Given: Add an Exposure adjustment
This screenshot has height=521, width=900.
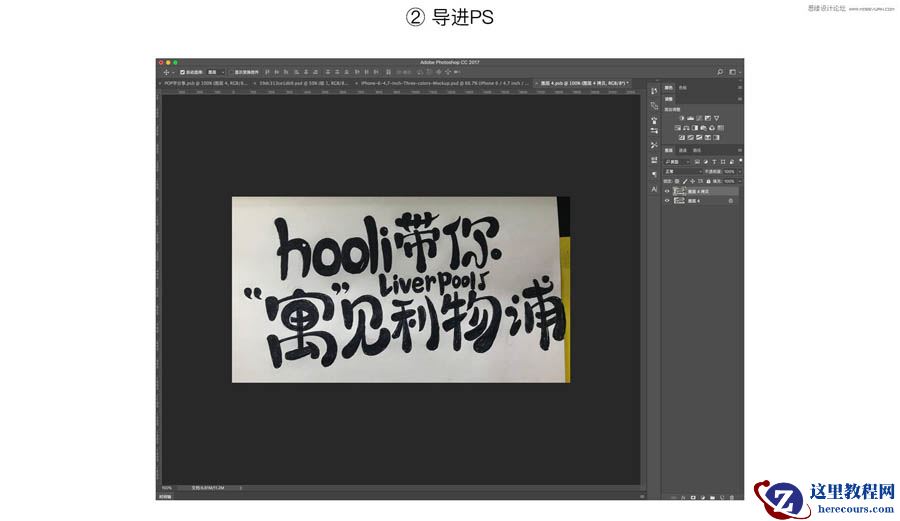Looking at the screenshot, I should [708, 118].
